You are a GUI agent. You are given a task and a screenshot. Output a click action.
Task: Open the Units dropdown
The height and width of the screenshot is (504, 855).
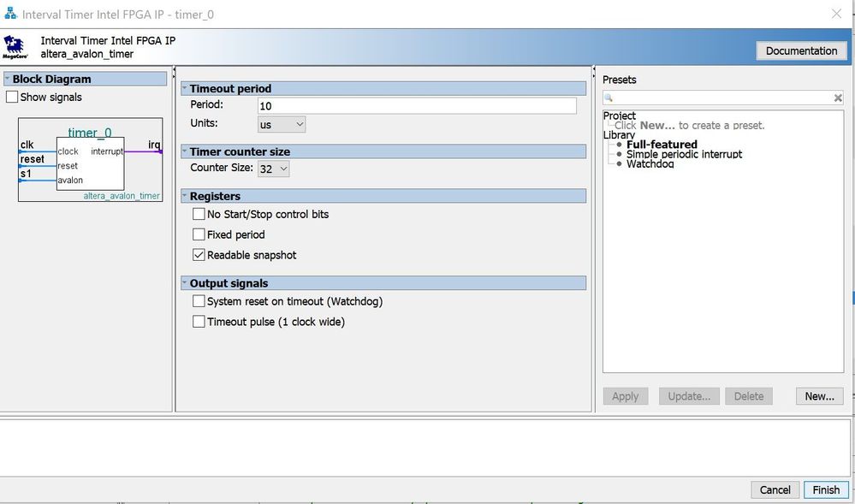pyautogui.click(x=282, y=124)
